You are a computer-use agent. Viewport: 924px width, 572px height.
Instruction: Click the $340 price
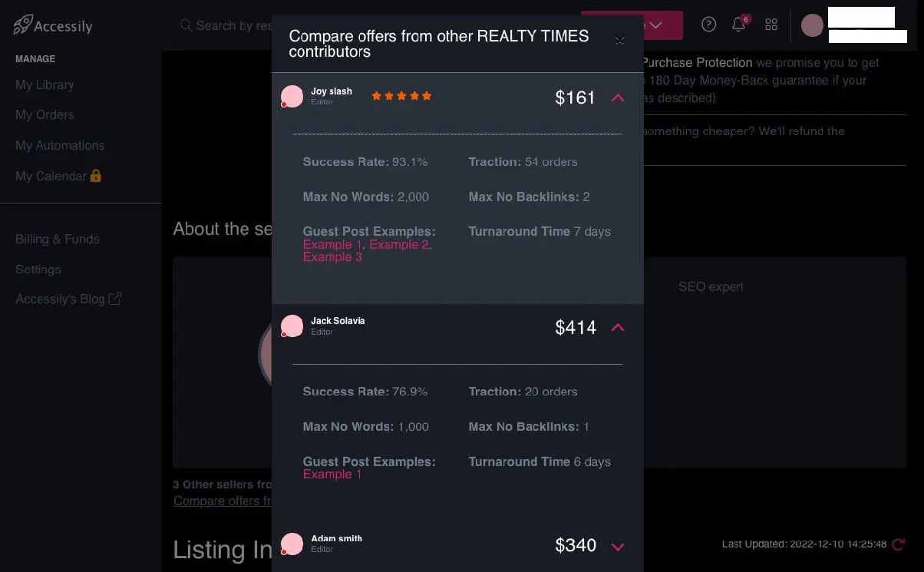(x=576, y=545)
